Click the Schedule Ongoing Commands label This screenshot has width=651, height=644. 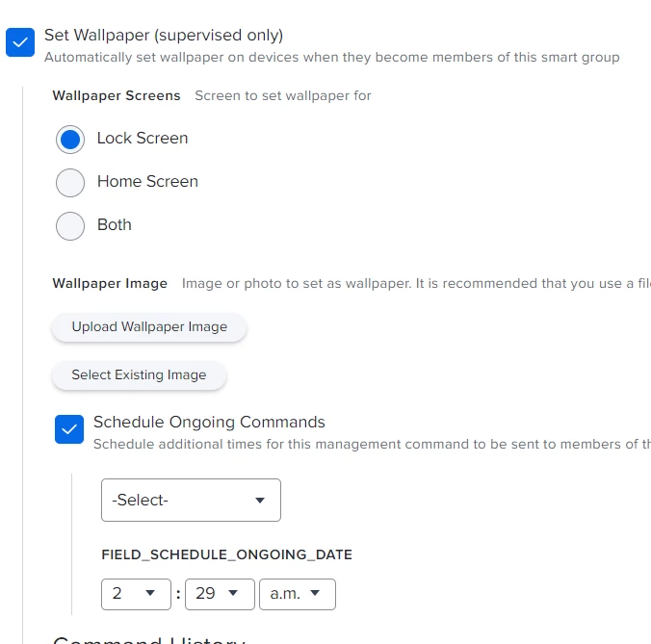pos(209,422)
